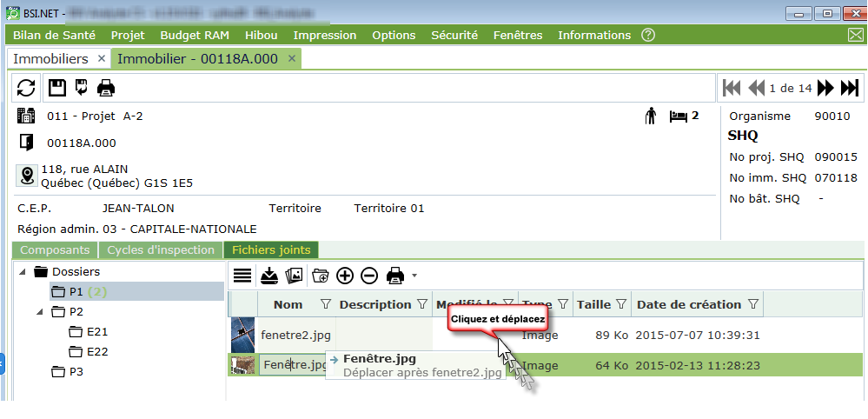Open the image gallery icon in the attachments toolbar

coord(294,276)
